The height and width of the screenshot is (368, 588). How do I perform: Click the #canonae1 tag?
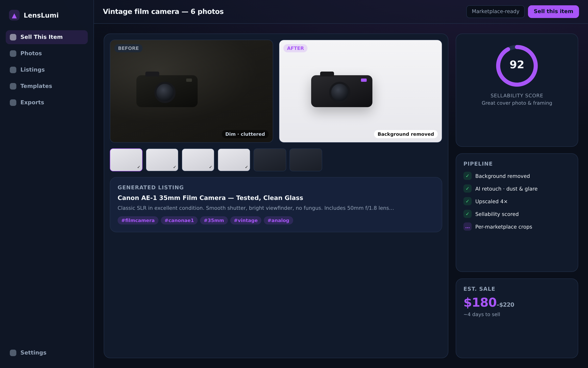[179, 221]
